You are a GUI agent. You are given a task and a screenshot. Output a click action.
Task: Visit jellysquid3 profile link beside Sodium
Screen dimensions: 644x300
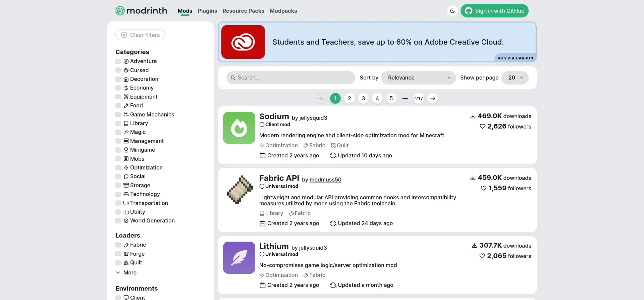click(313, 118)
